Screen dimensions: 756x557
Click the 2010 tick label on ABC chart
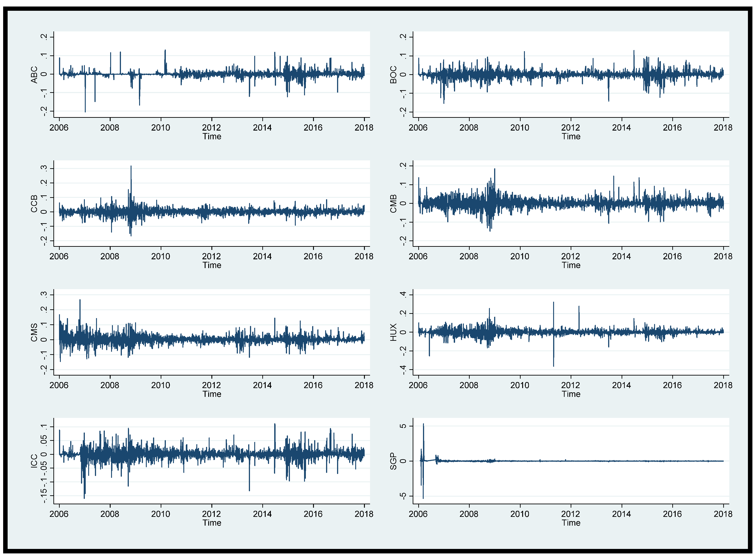pyautogui.click(x=160, y=128)
